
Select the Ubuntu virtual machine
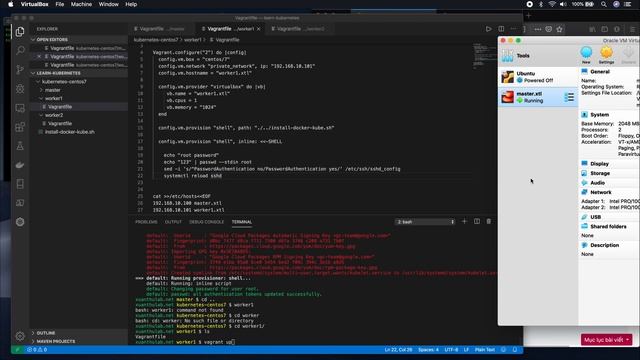tap(538, 77)
